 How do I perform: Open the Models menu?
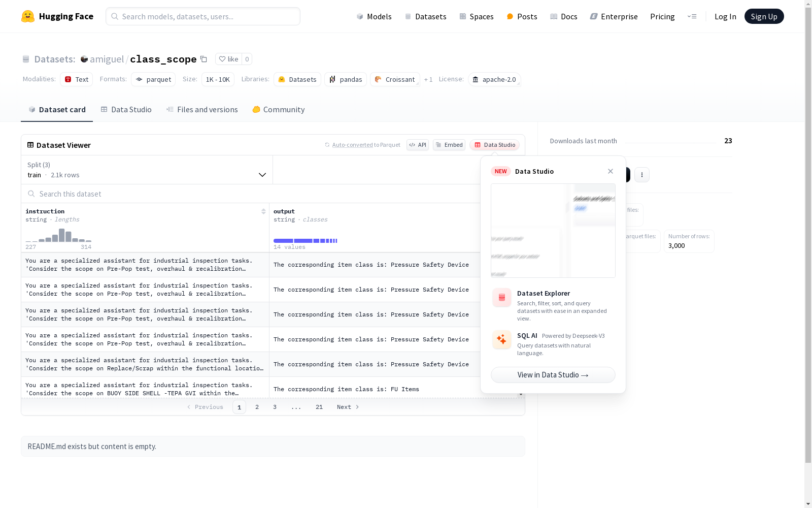[374, 16]
